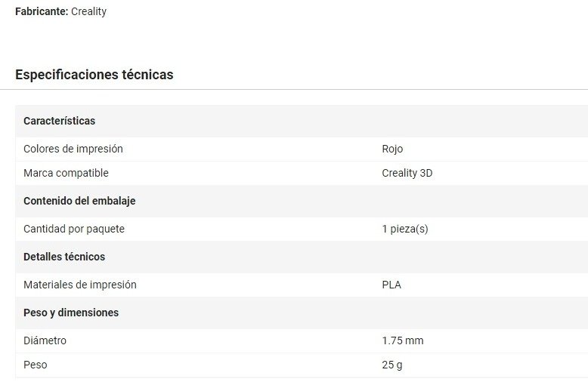Select the 1 pieza(s) value
Viewport: 588px width, 382px height.
[405, 229]
